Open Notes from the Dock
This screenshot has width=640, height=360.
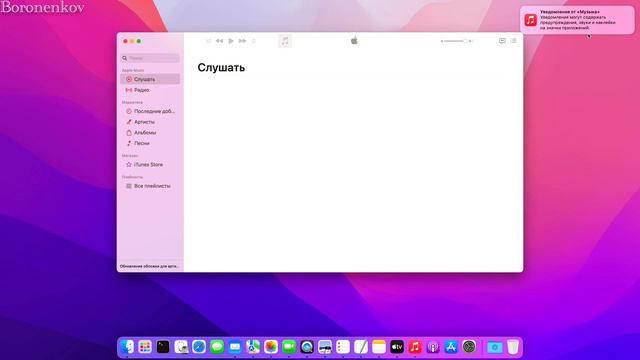(379, 347)
